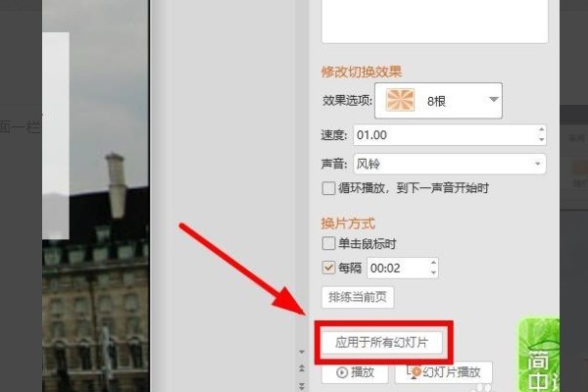Open the 效果选项 dropdown showing 8根

(x=438, y=101)
